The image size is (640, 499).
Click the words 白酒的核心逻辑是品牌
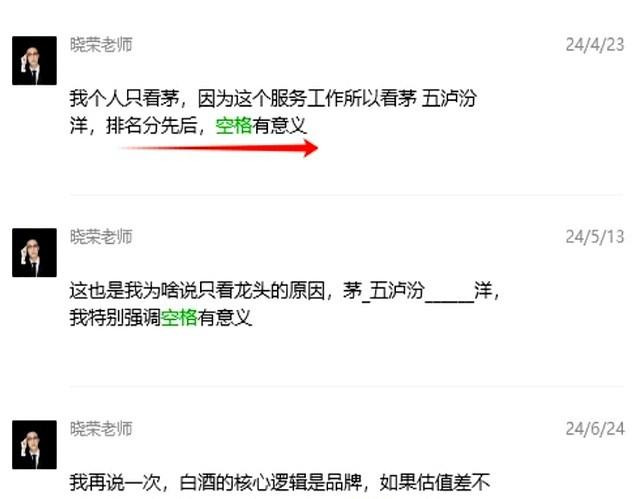(271, 483)
